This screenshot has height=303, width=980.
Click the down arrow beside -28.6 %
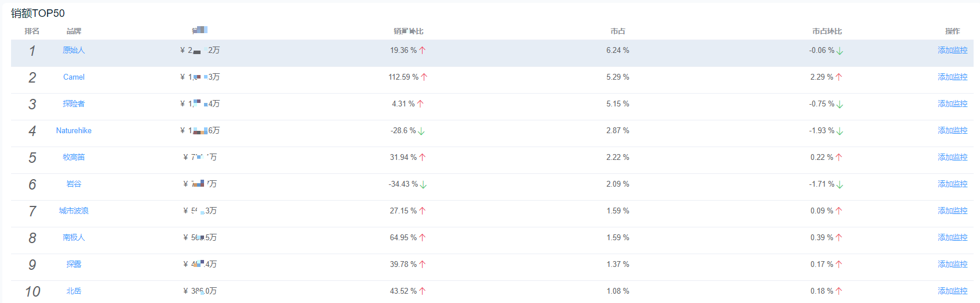point(421,131)
